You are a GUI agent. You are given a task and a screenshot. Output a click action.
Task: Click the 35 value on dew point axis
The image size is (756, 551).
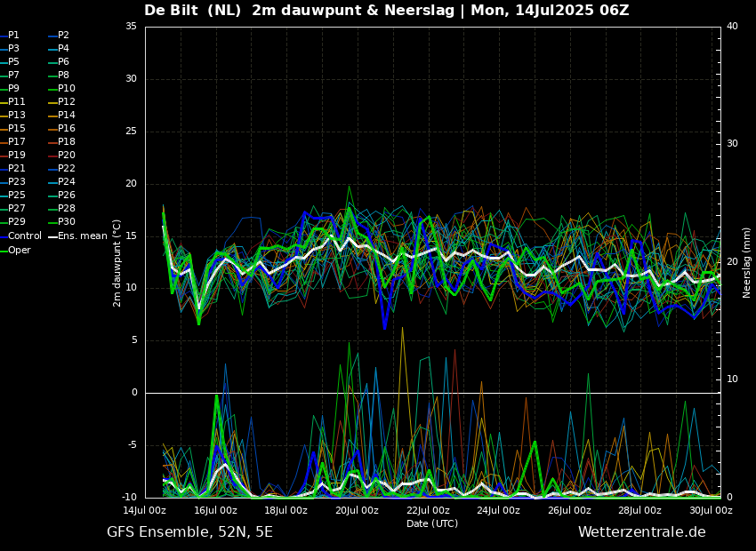pos(131,27)
